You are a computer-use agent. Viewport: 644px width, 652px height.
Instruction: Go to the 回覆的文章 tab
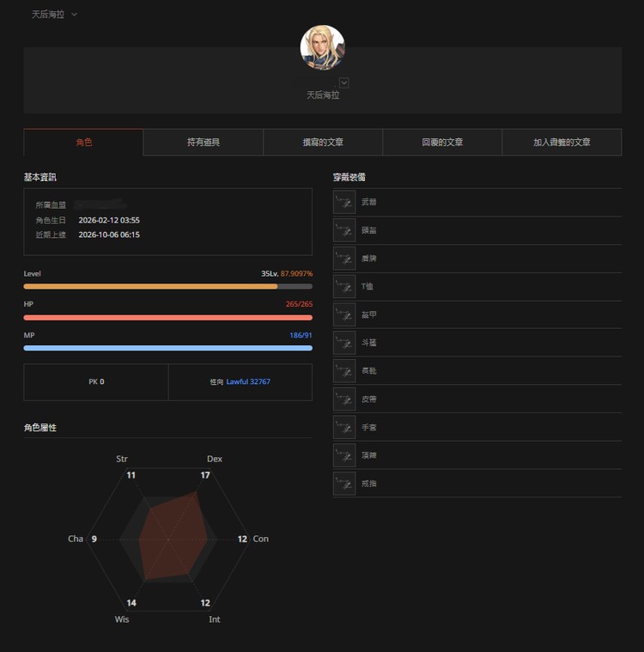(442, 143)
